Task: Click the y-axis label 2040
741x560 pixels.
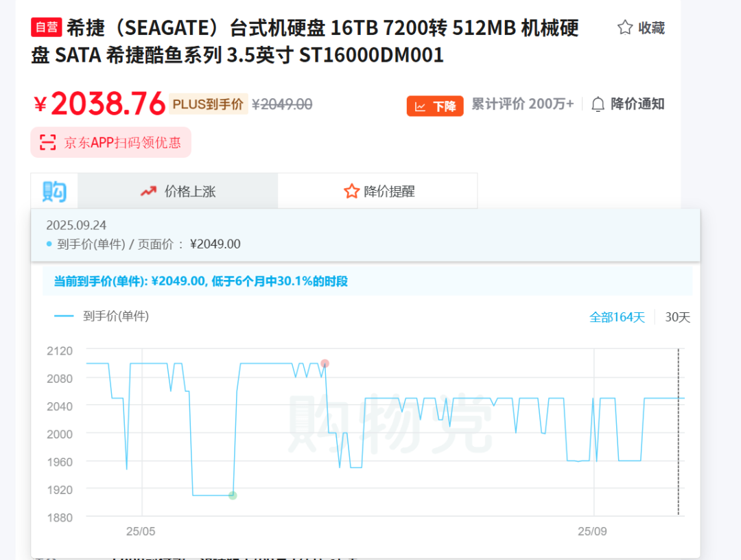Action: (x=60, y=406)
